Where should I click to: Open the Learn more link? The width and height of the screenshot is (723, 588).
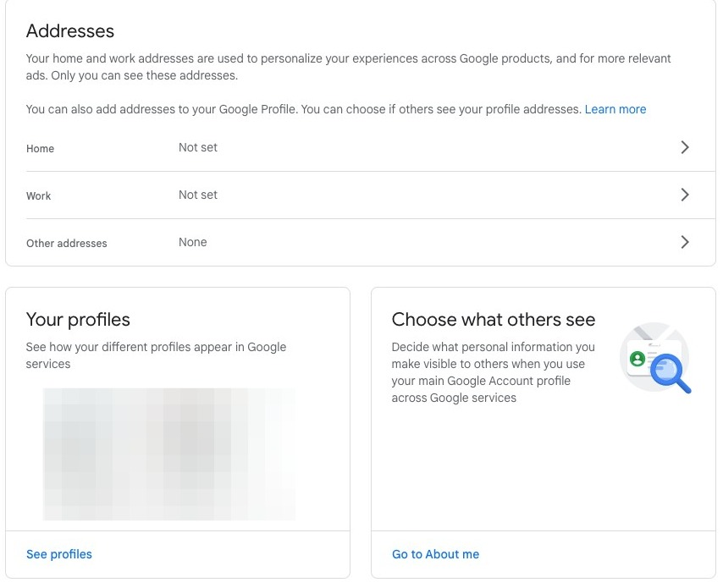[x=615, y=109]
